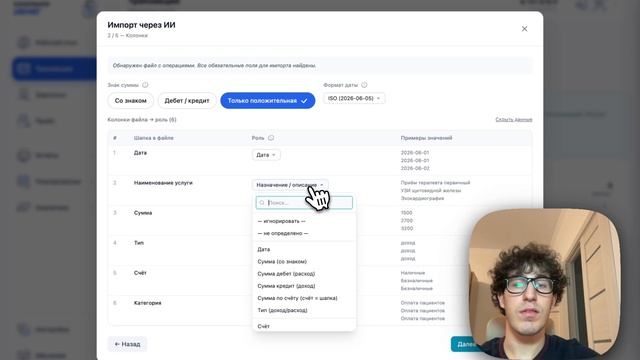This screenshot has height=360, width=640.
Task: Click the Дата header cell in row 1
Action: pos(140,153)
